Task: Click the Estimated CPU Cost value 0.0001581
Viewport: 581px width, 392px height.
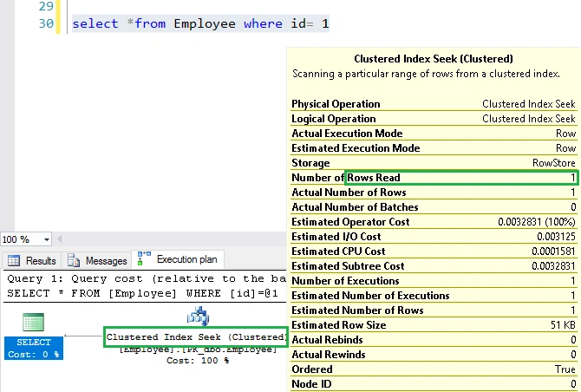Action: (x=553, y=252)
